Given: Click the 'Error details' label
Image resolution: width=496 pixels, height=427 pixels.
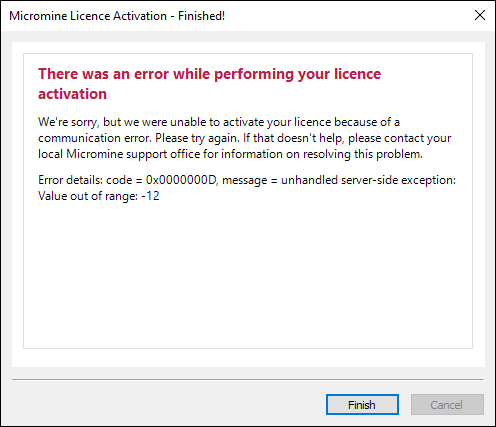Looking at the screenshot, I should pos(70,180).
